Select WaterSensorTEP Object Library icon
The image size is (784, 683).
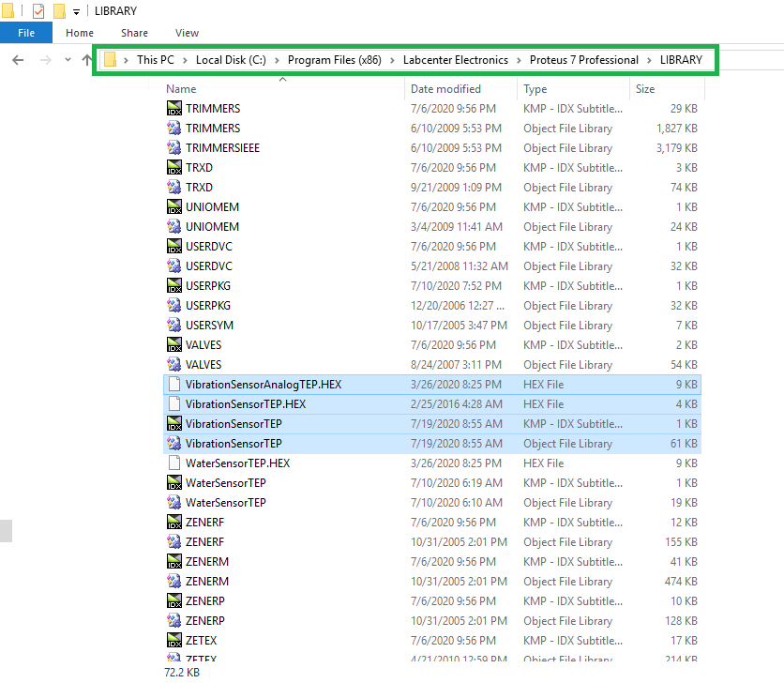pyautogui.click(x=174, y=502)
